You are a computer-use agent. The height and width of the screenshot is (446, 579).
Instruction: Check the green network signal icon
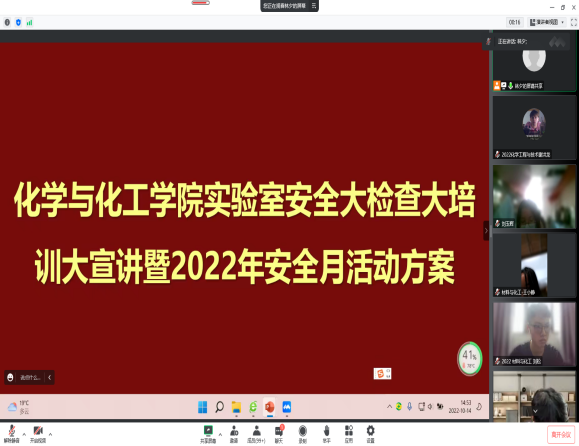point(30,23)
